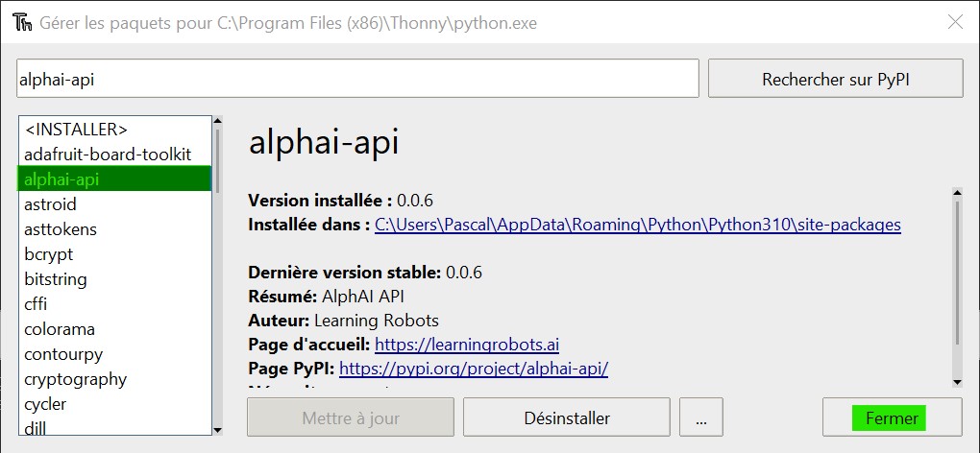Choose cryptography from the list
Image resolution: width=980 pixels, height=453 pixels.
tap(75, 379)
